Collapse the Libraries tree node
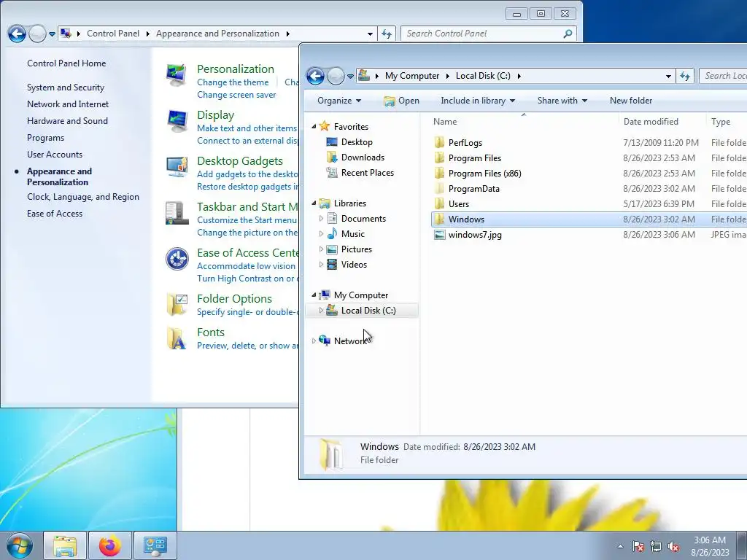 pos(314,203)
